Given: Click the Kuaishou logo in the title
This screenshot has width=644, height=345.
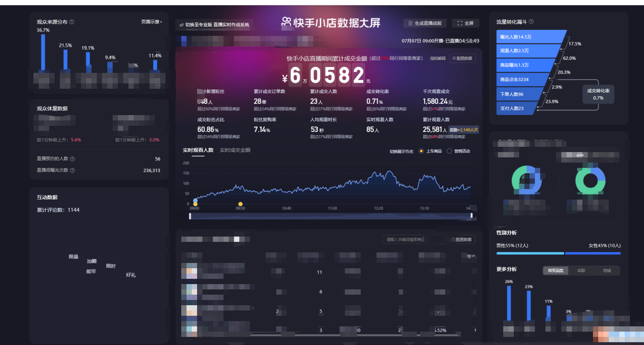Looking at the screenshot, I should [x=286, y=23].
